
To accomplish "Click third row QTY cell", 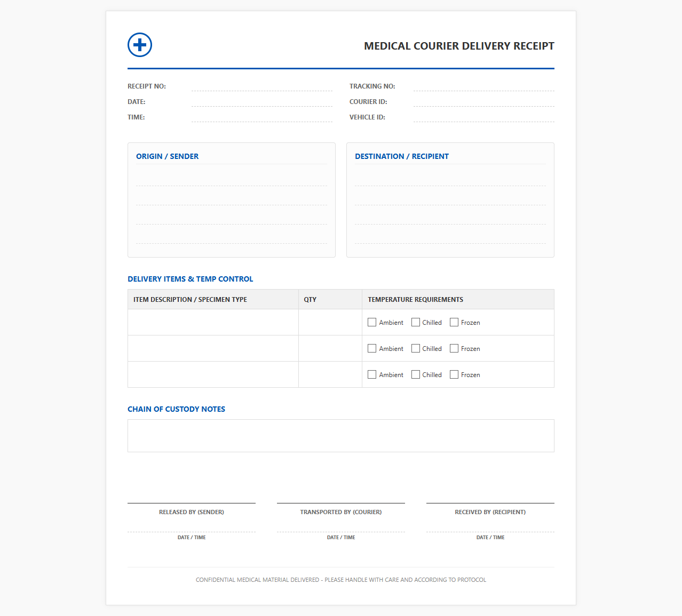I will pyautogui.click(x=330, y=374).
